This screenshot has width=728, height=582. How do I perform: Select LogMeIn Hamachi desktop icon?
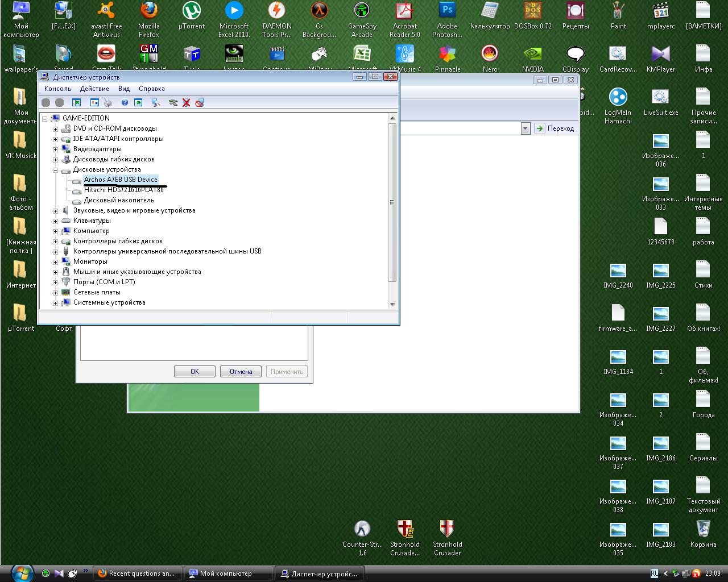point(618,106)
